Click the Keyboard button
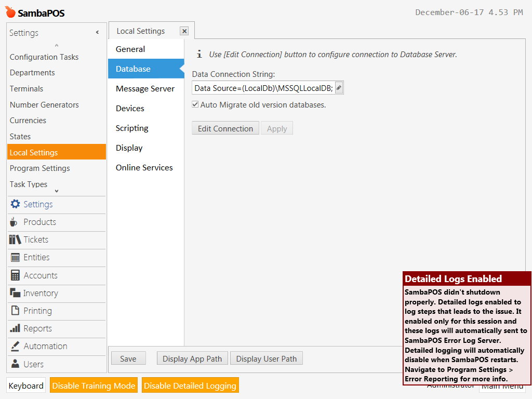Screen dimensions: 532x399 coord(26,385)
